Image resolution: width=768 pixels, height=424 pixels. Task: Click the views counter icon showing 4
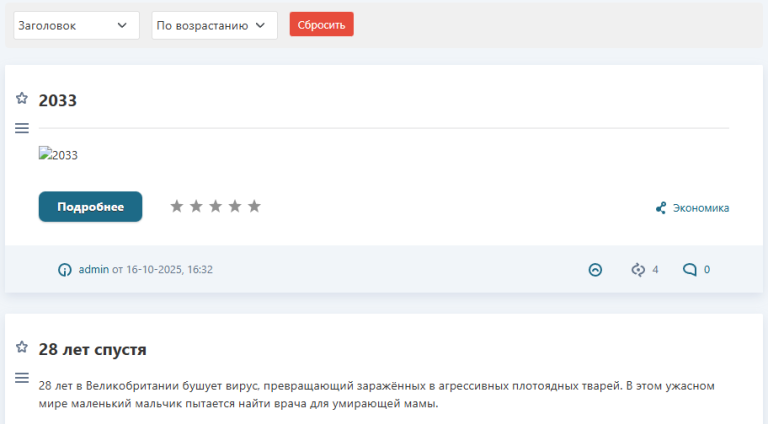point(638,269)
